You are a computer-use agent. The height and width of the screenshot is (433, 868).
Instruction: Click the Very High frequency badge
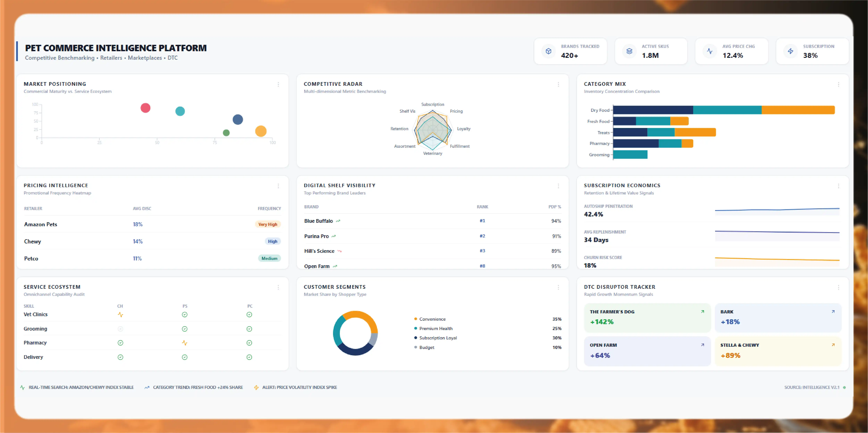268,224
